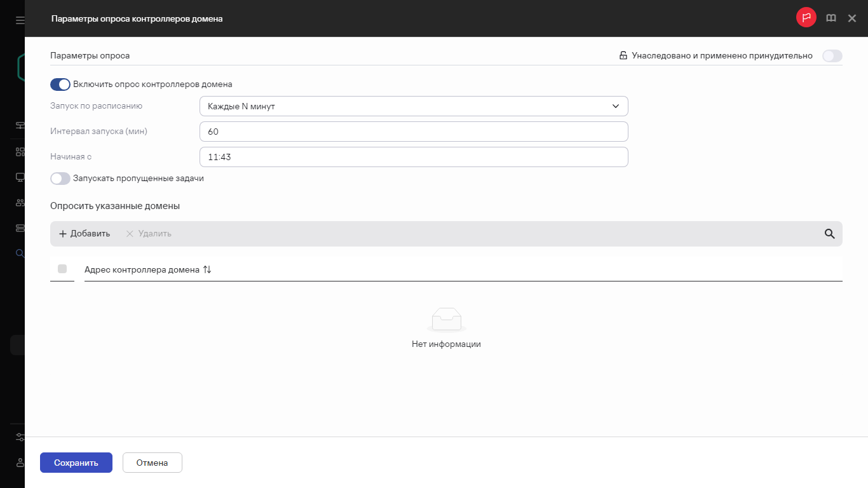Click the sidebar search magnifier icon

coord(20,254)
